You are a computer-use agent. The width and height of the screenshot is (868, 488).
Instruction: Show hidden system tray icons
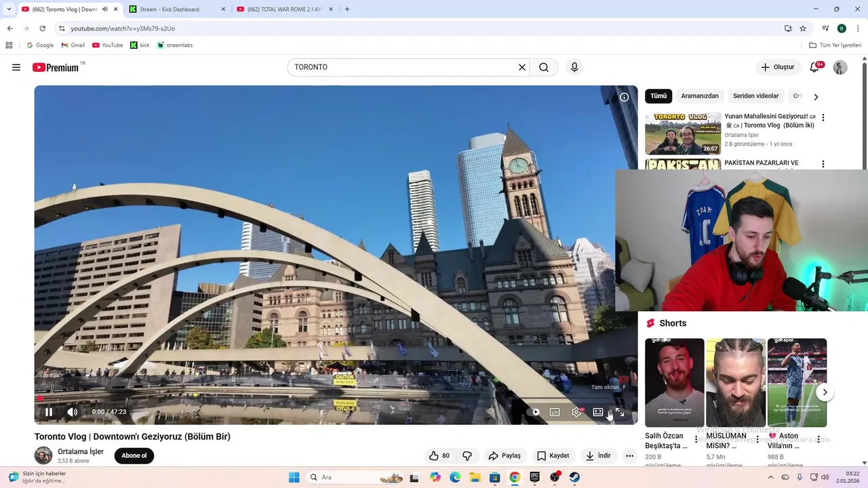point(770,477)
